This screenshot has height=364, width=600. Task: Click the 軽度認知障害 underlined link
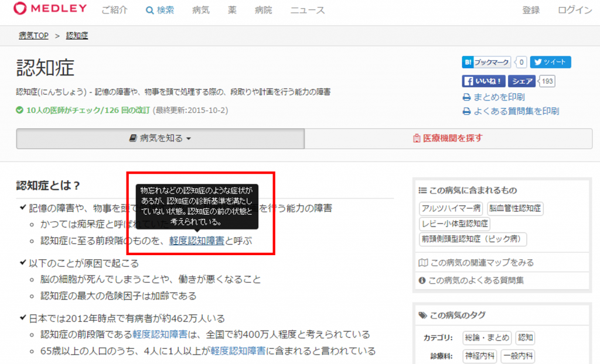click(197, 241)
